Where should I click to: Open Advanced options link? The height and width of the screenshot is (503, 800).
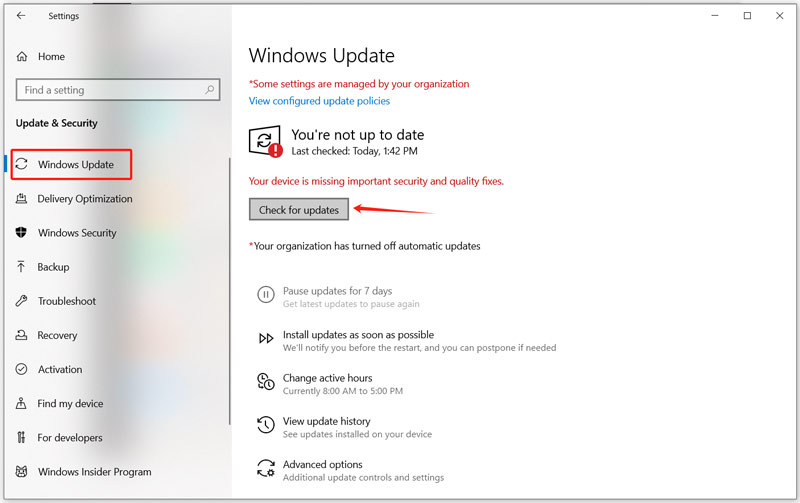point(322,465)
